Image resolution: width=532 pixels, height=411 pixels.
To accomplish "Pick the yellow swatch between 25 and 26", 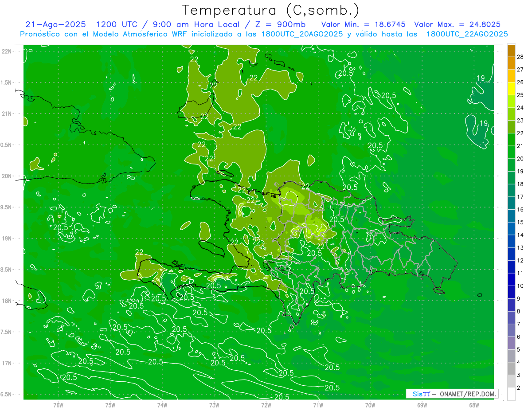I will coord(511,89).
